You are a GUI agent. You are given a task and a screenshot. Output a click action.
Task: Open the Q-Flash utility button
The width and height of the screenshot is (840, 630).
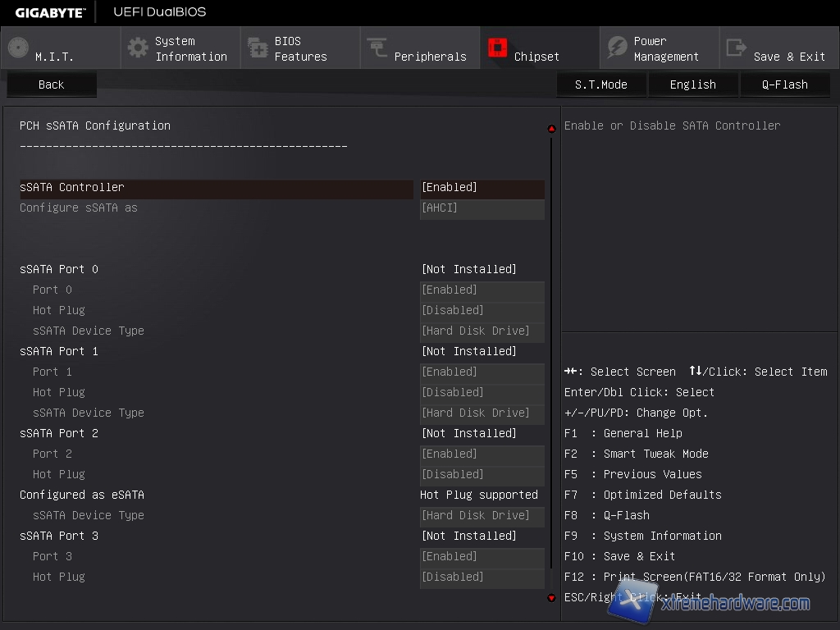(785, 84)
